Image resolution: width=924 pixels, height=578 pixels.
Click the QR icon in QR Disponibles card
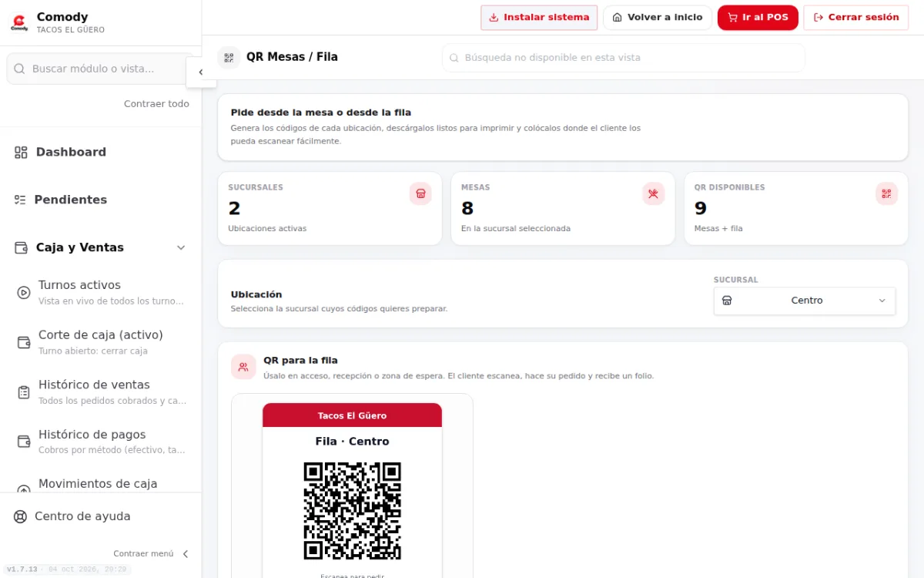coord(886,193)
